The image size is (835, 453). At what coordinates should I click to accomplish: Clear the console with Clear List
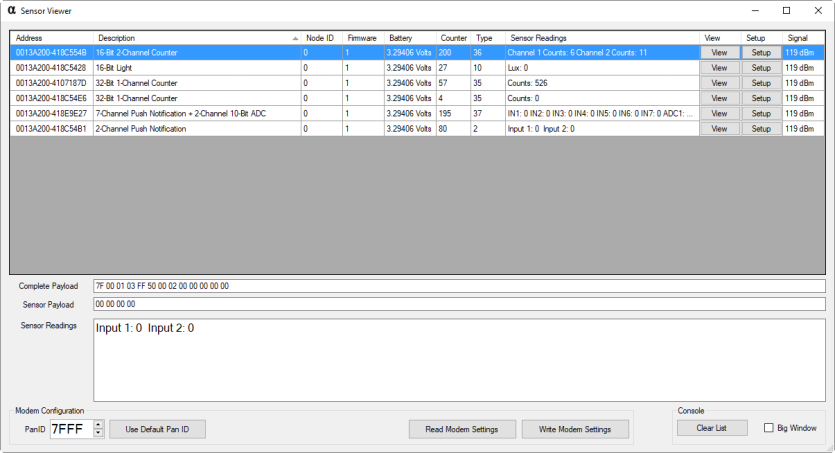712,428
